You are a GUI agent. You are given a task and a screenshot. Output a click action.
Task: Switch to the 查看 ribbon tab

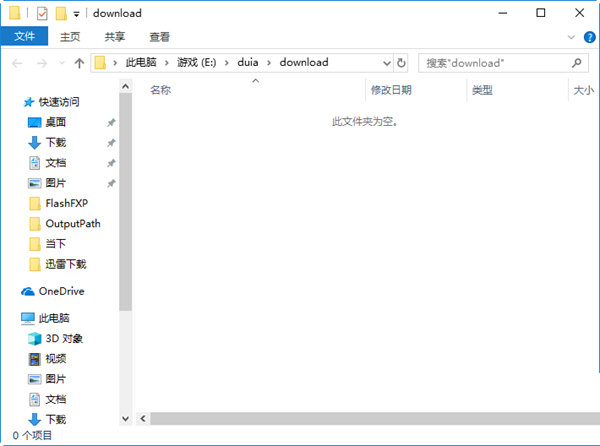(x=160, y=37)
